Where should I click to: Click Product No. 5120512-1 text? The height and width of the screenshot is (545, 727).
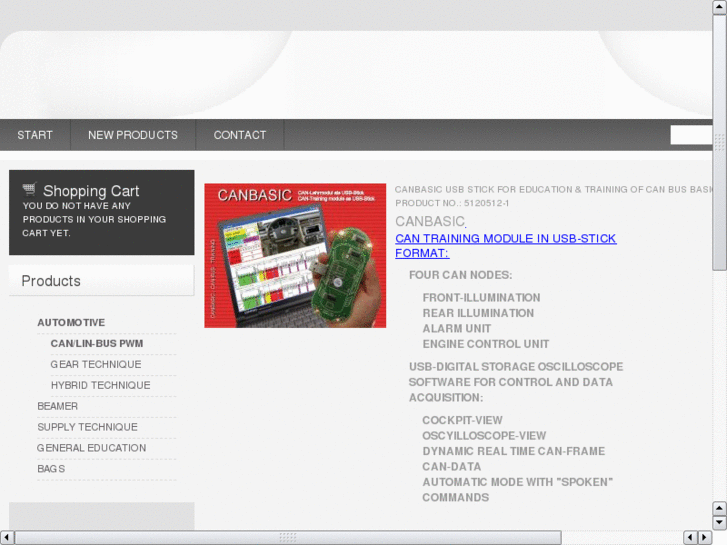click(x=452, y=203)
